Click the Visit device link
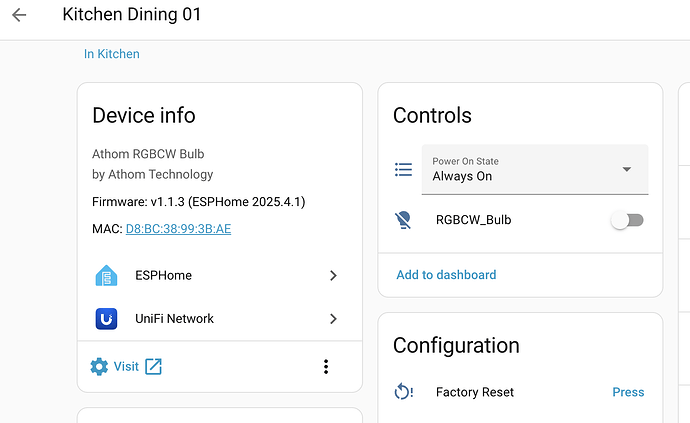The image size is (690, 423). point(126,367)
